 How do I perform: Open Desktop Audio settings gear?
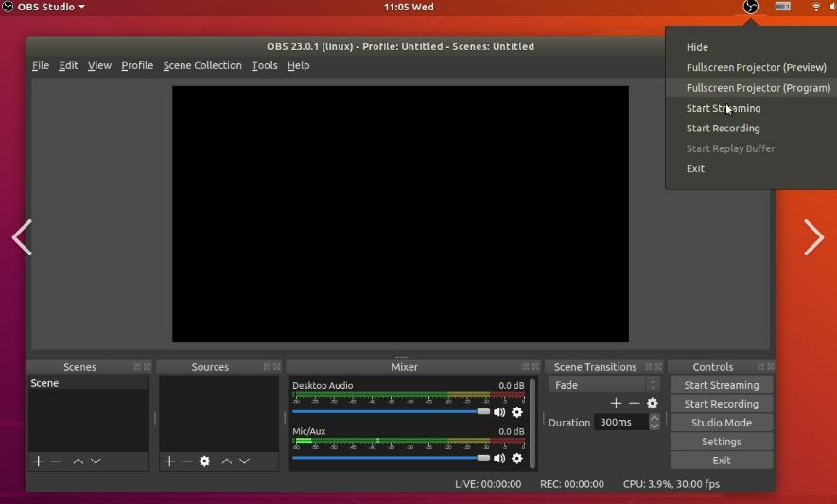tap(517, 412)
